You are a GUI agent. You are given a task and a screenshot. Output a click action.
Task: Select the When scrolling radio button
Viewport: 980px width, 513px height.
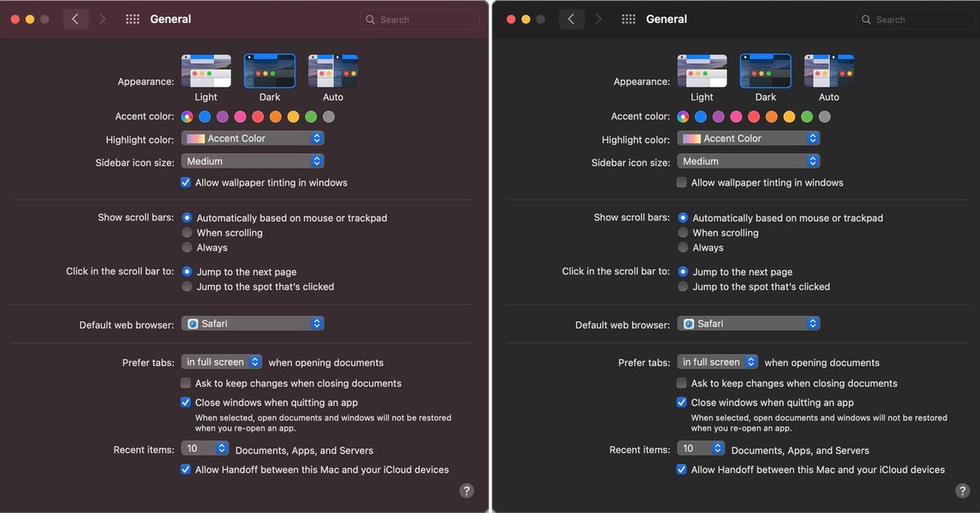[187, 232]
